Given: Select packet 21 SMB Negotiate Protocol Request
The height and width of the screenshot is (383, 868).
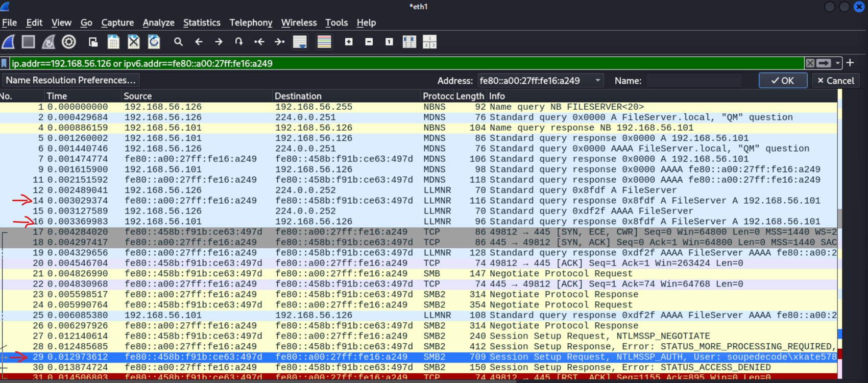Looking at the screenshot, I should point(419,274).
